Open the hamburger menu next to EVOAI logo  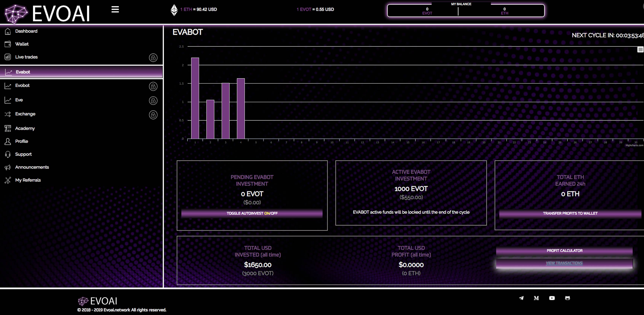pos(115,9)
